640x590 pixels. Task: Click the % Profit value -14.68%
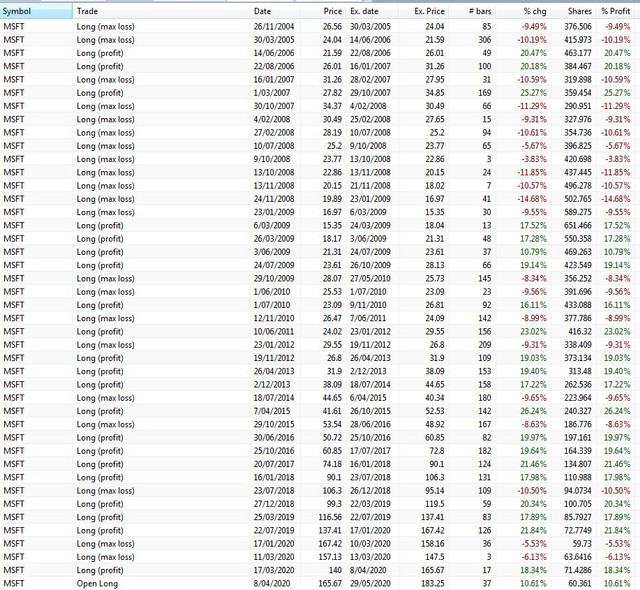tap(616, 199)
